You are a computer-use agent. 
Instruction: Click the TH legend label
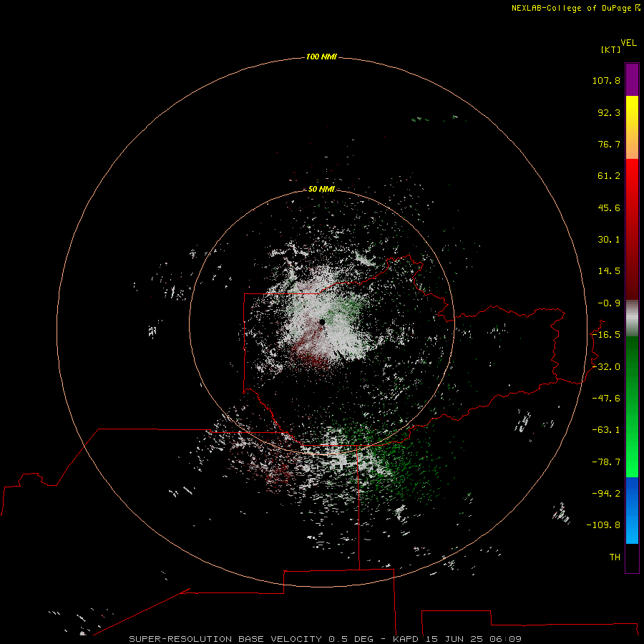coord(615,557)
